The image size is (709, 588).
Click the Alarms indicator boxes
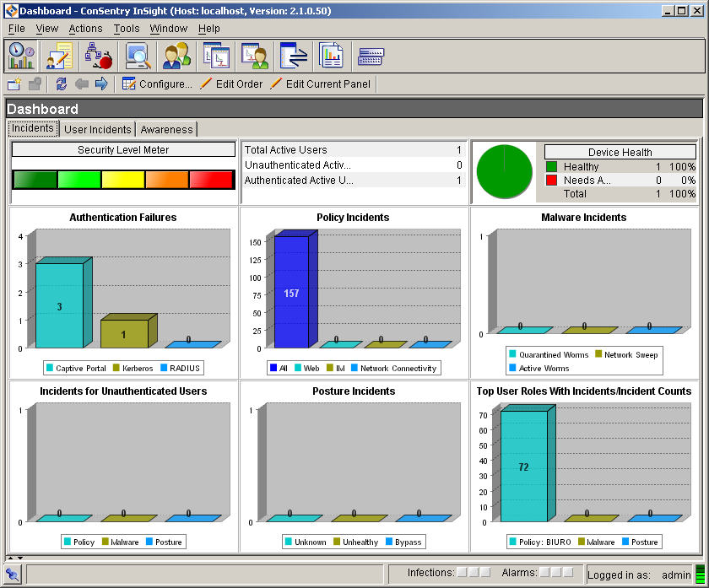point(556,572)
